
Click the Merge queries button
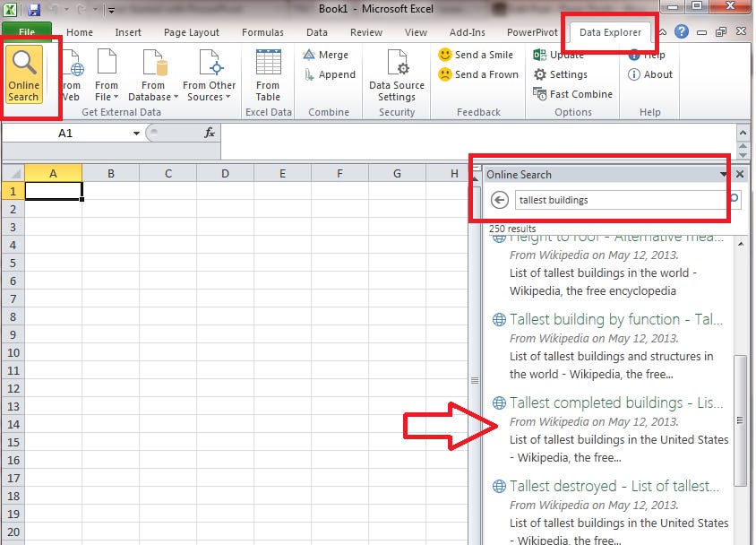325,55
